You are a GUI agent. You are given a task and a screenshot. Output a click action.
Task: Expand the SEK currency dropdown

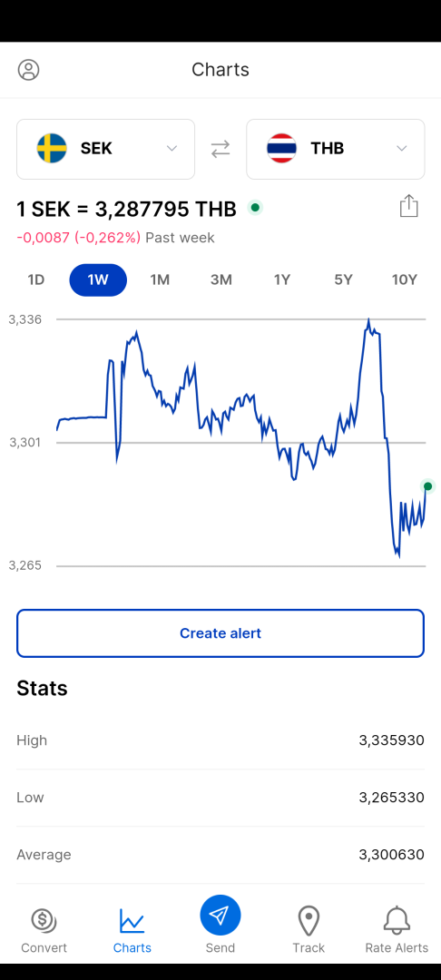171,148
